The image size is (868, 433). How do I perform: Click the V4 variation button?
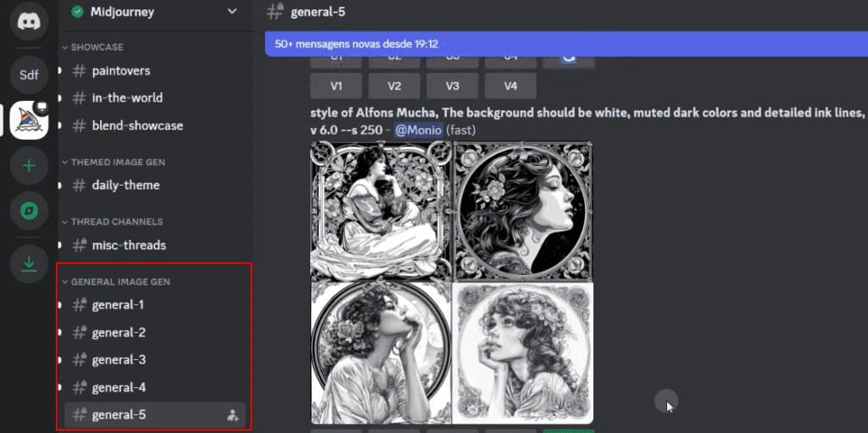coord(510,86)
